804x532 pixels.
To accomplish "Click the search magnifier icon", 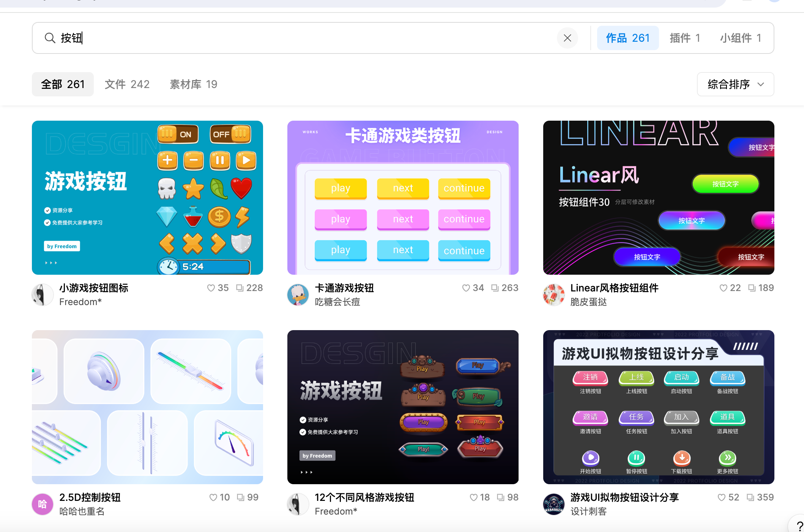I will pos(50,38).
